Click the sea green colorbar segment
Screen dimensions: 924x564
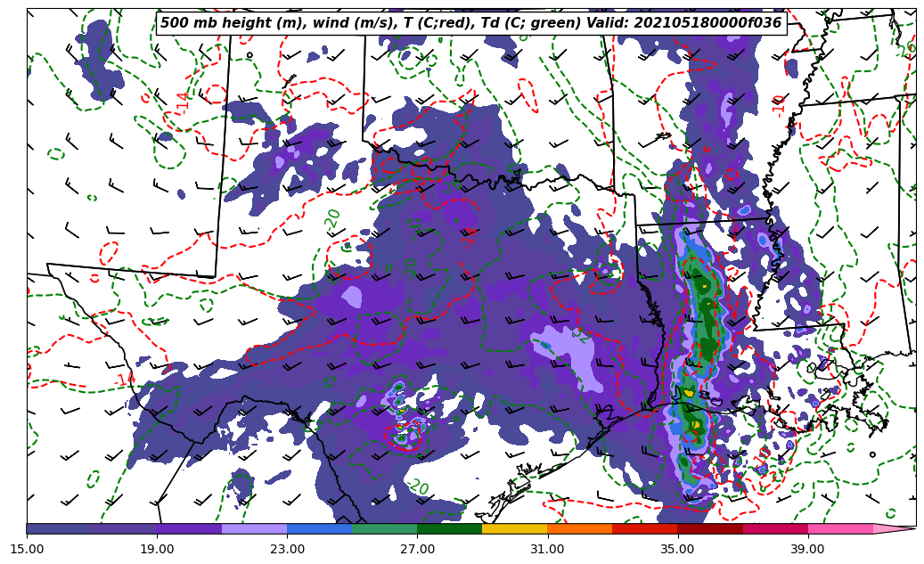pyautogui.click(x=385, y=528)
